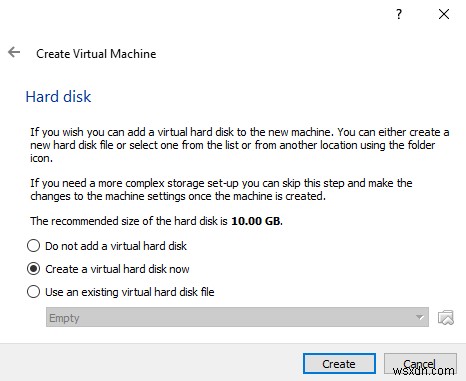Image resolution: width=466 pixels, height=381 pixels.
Task: Click the Cancel button
Action: point(420,364)
